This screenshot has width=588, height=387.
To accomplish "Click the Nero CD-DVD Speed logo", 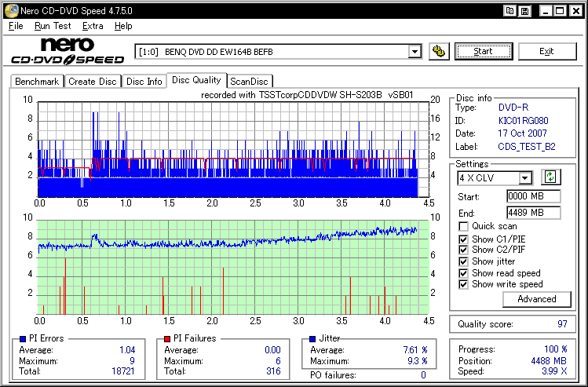I will (67, 51).
